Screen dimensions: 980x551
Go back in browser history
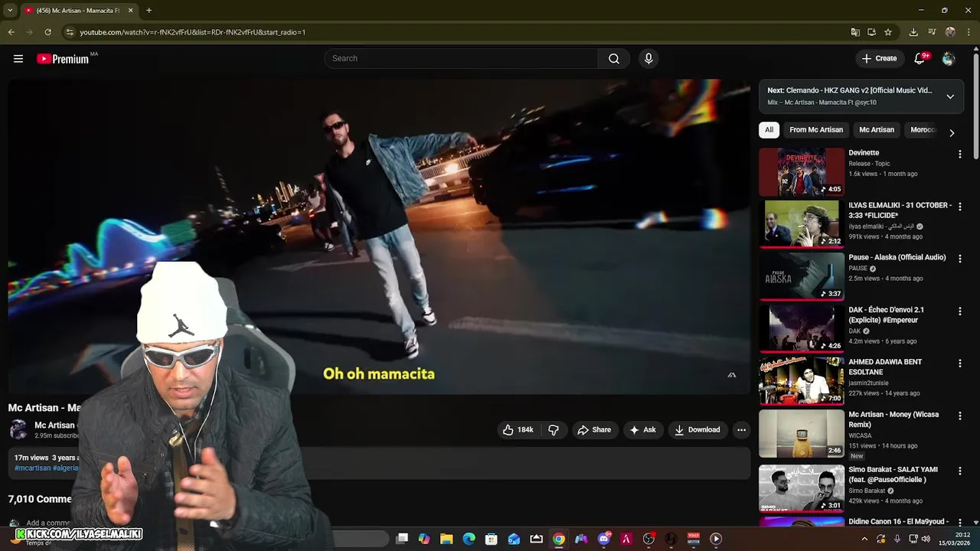(11, 32)
